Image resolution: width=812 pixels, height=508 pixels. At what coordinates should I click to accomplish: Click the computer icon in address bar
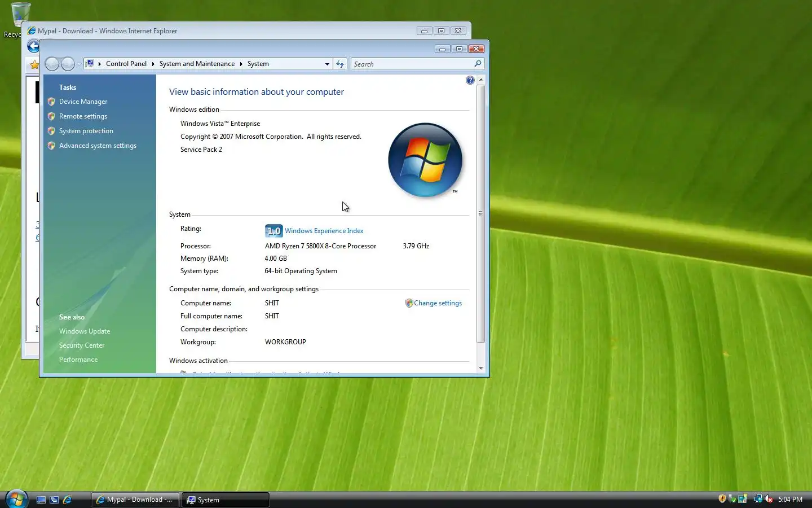pos(89,64)
